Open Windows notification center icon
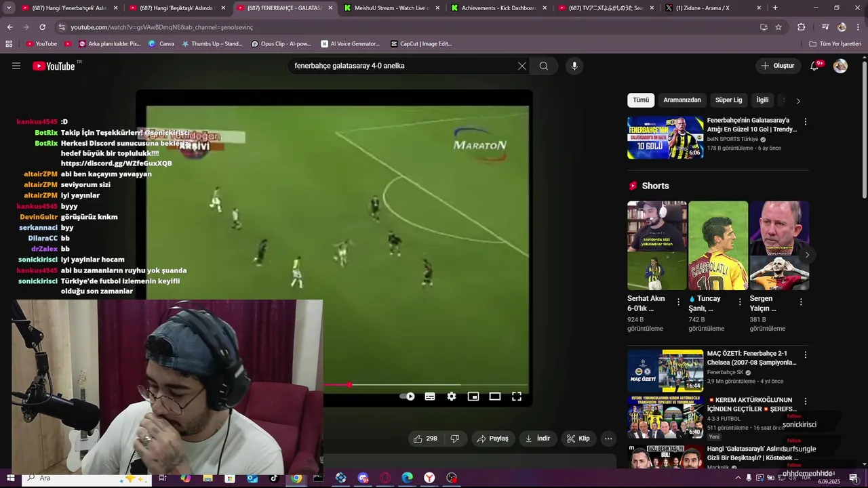868x488 pixels. tap(853, 478)
